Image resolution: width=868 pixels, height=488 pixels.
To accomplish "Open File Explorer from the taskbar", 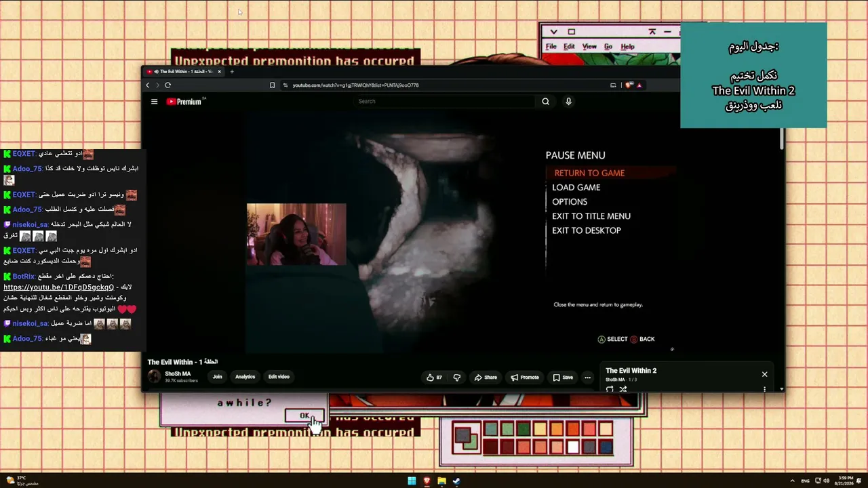I will coord(441,481).
